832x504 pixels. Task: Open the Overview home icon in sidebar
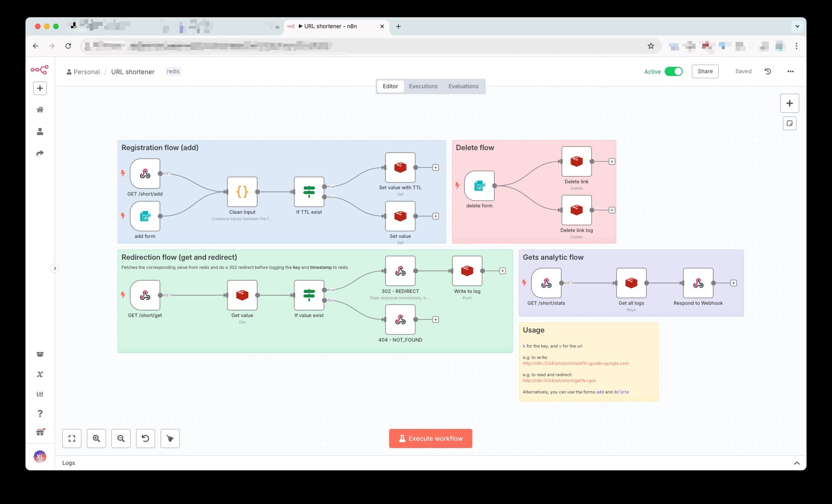[40, 110]
